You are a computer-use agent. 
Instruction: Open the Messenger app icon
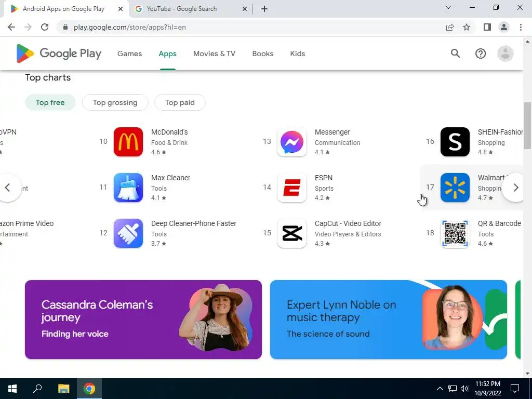[x=292, y=142]
